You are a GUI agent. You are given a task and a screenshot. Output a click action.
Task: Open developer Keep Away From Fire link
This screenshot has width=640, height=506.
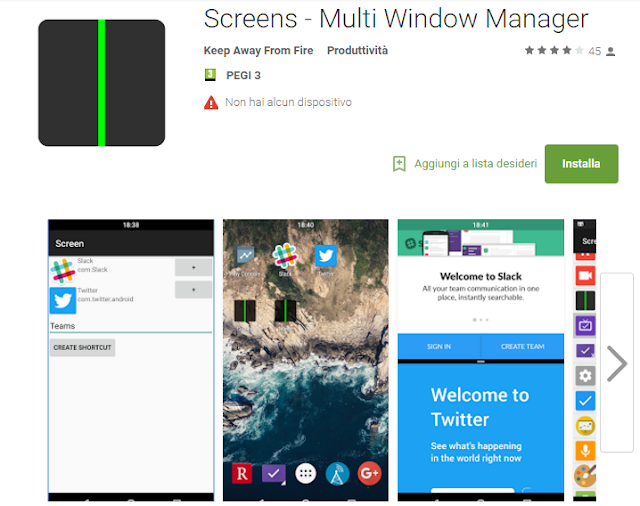pyautogui.click(x=258, y=51)
